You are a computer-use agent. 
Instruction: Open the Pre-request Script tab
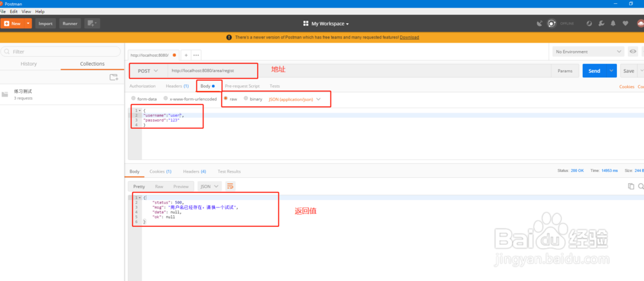[x=242, y=86]
